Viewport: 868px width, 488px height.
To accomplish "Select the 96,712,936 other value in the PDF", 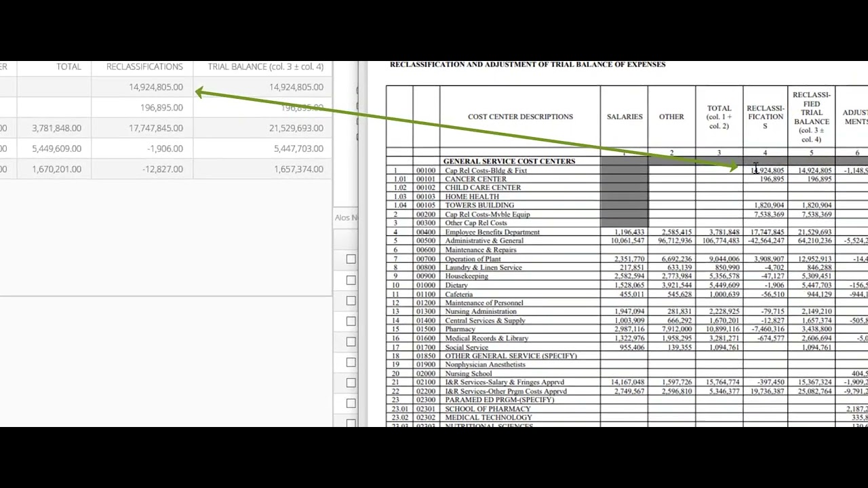I will (675, 241).
